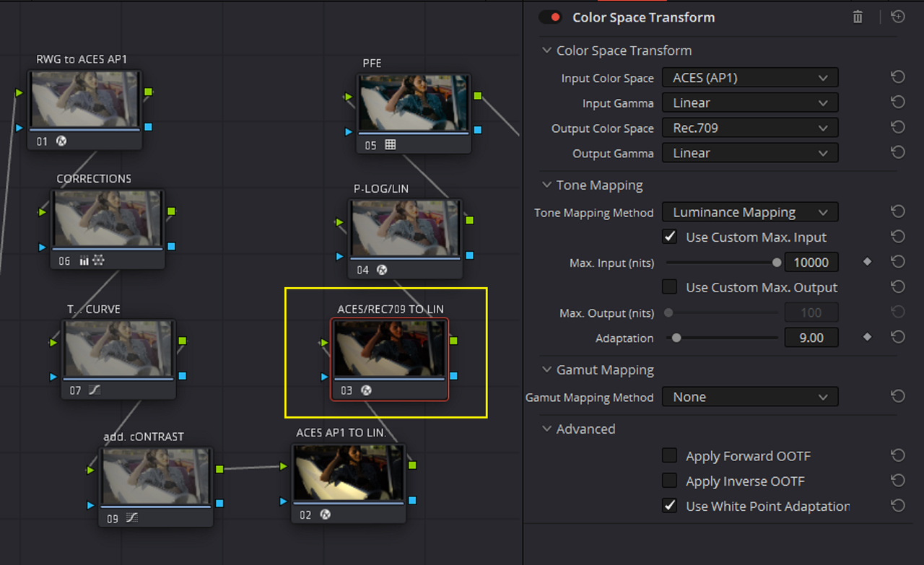Reset the Input Gamma setting
Viewport: 924px width, 565px height.
pos(898,102)
